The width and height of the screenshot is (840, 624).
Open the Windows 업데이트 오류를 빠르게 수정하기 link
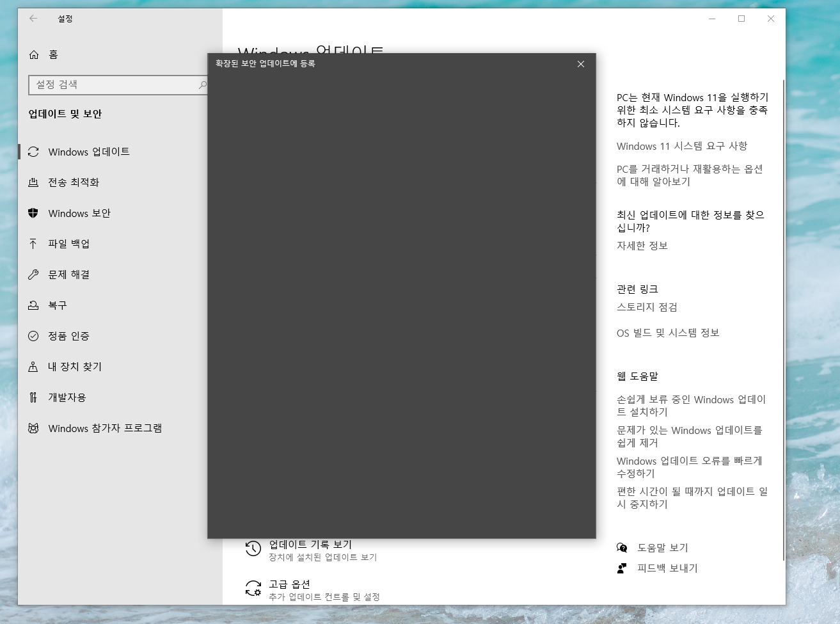coord(690,467)
